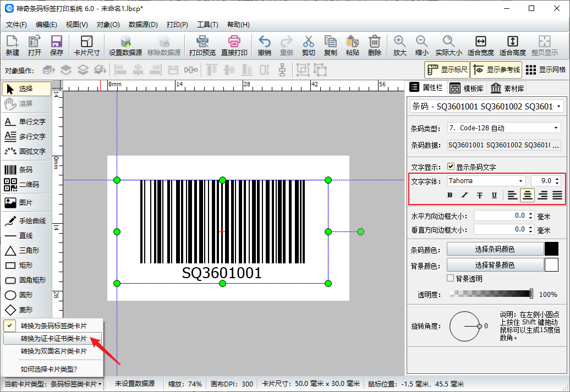This screenshot has height=392, width=570.
Task: Uncheck 显示条码文字 checkbox
Action: click(x=451, y=167)
